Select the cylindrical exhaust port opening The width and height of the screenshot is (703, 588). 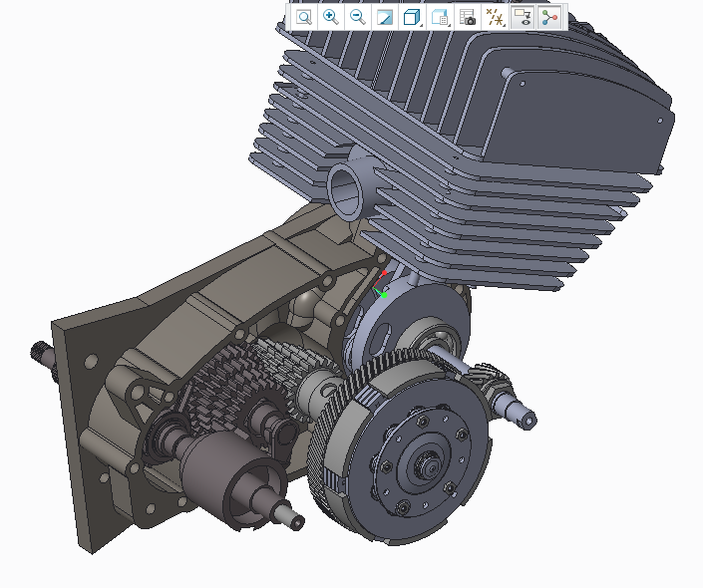(x=346, y=191)
